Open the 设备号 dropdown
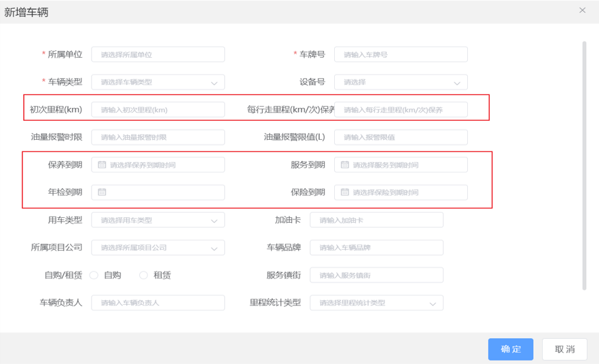Screen dimensions: 599x364 pos(401,82)
